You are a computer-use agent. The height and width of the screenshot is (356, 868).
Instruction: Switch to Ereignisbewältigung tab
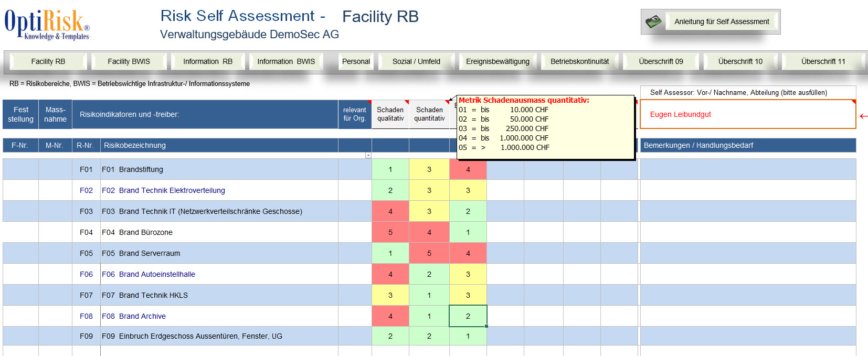click(x=497, y=61)
